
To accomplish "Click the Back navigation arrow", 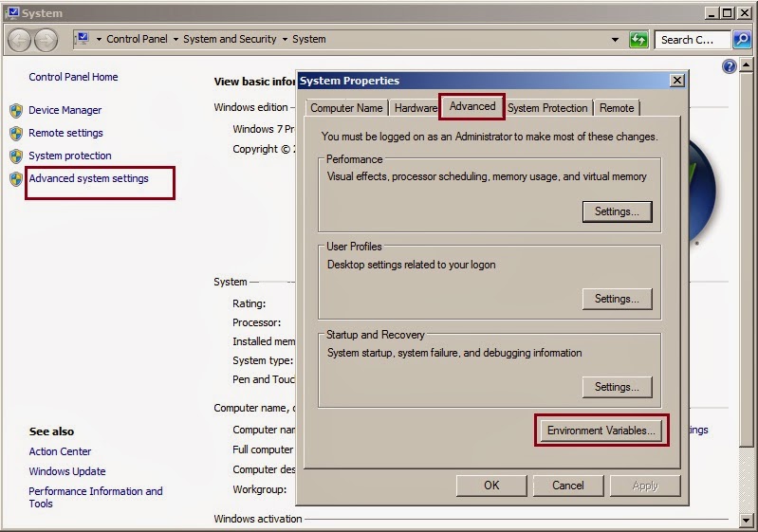I will point(20,40).
